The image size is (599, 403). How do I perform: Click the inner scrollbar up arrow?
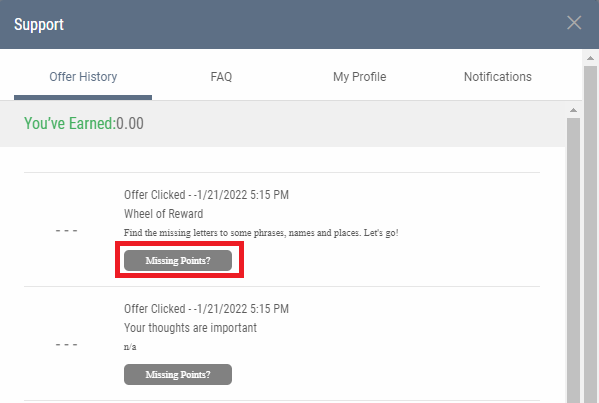tap(573, 110)
